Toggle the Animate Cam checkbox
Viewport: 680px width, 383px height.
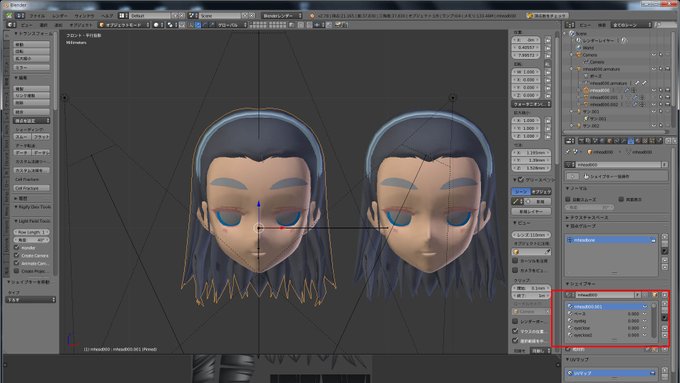pos(16,263)
